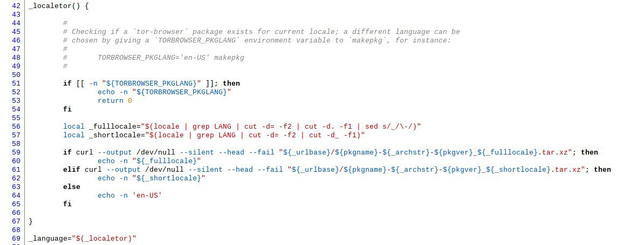
Task: Click the closing brace on line 67
Action: 30,221
